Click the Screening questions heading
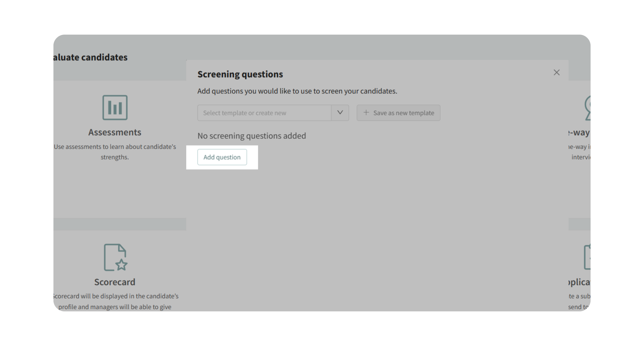 click(x=240, y=74)
